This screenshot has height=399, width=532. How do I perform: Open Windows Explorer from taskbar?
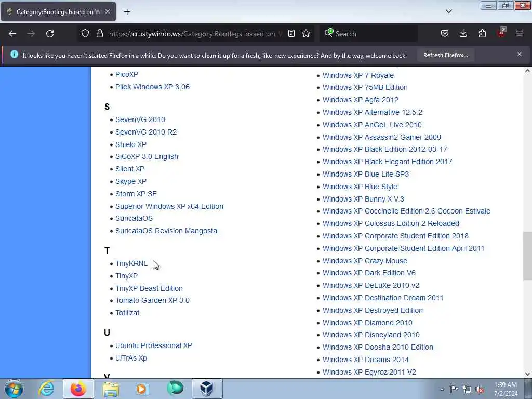point(110,389)
